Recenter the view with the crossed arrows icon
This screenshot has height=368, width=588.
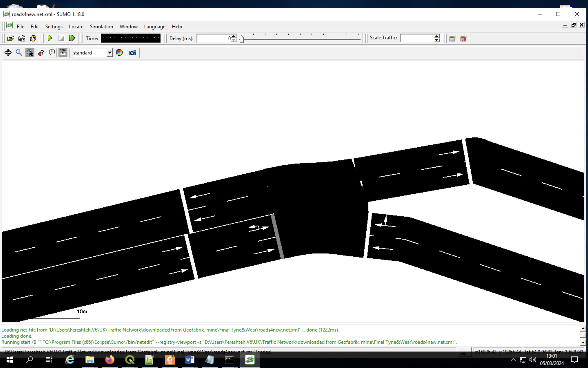click(x=8, y=53)
